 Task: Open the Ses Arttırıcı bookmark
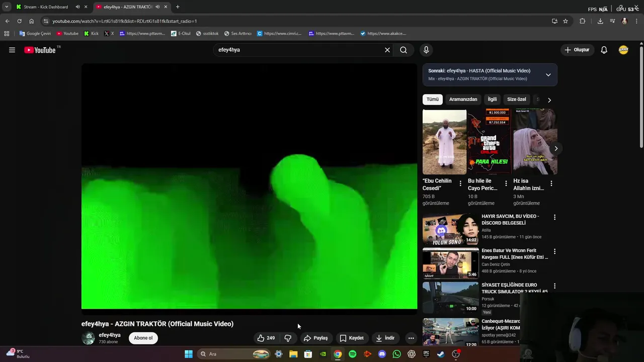237,34
